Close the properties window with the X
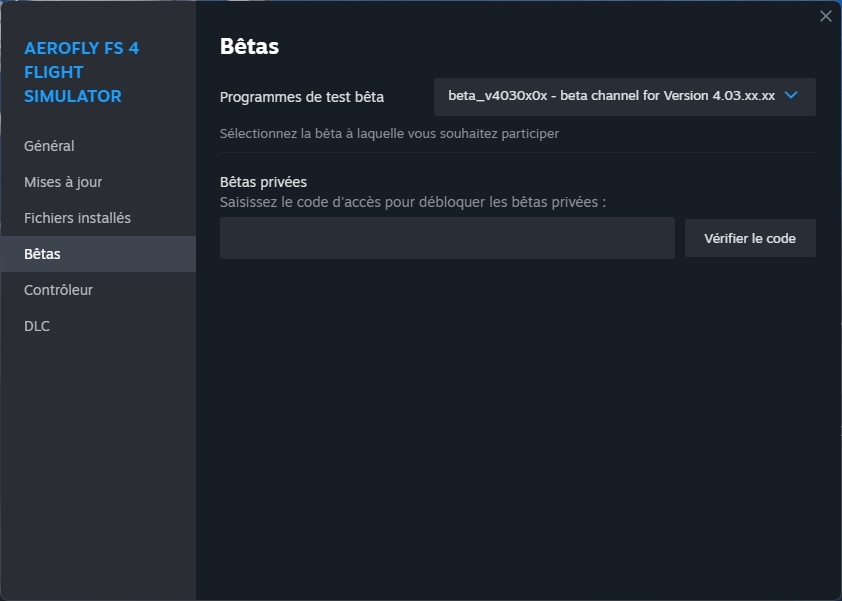The height and width of the screenshot is (601, 842). 825,16
